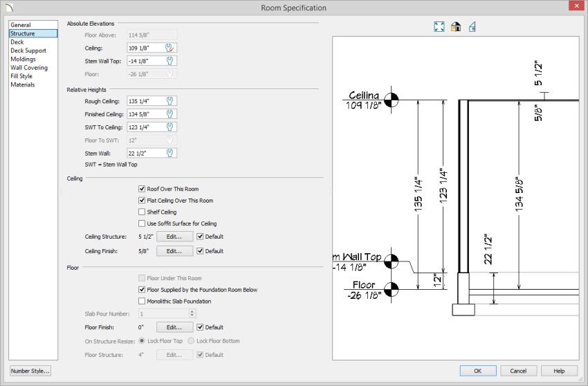
Task: Enable Monolithic Slab Foundation checkbox
Action: 142,301
